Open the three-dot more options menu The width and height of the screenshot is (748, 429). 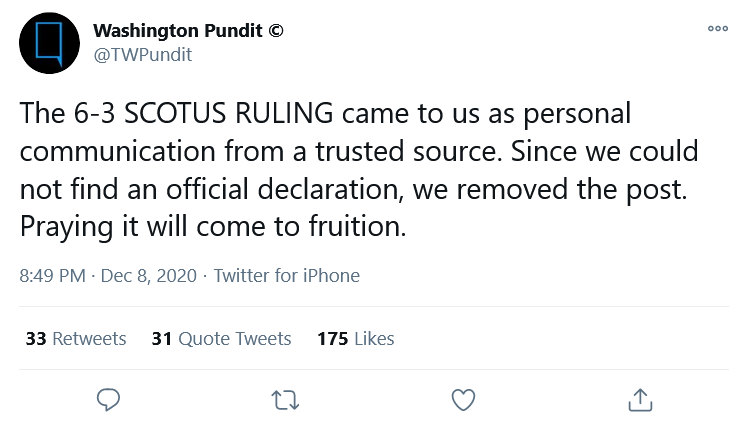(718, 29)
